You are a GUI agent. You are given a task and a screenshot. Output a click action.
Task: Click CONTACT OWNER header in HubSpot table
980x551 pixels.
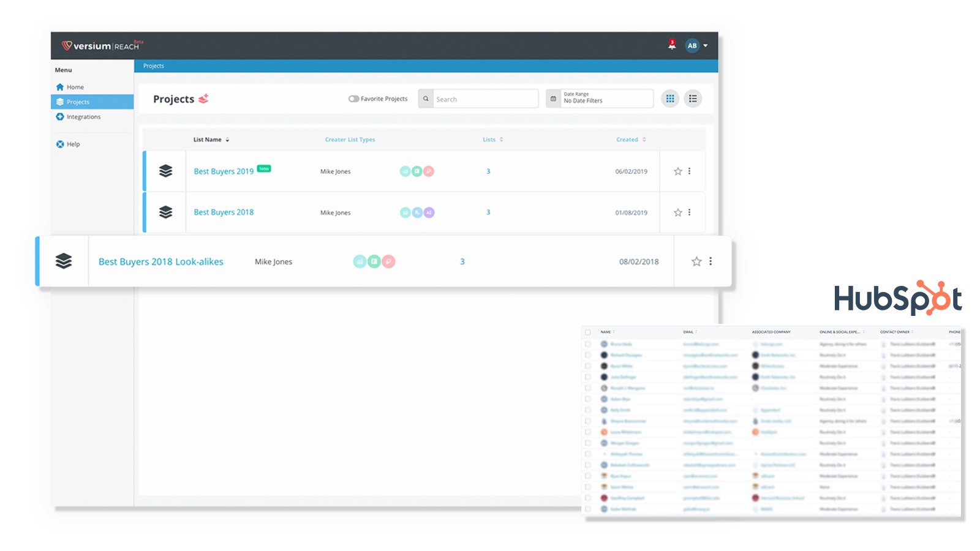pyautogui.click(x=896, y=332)
